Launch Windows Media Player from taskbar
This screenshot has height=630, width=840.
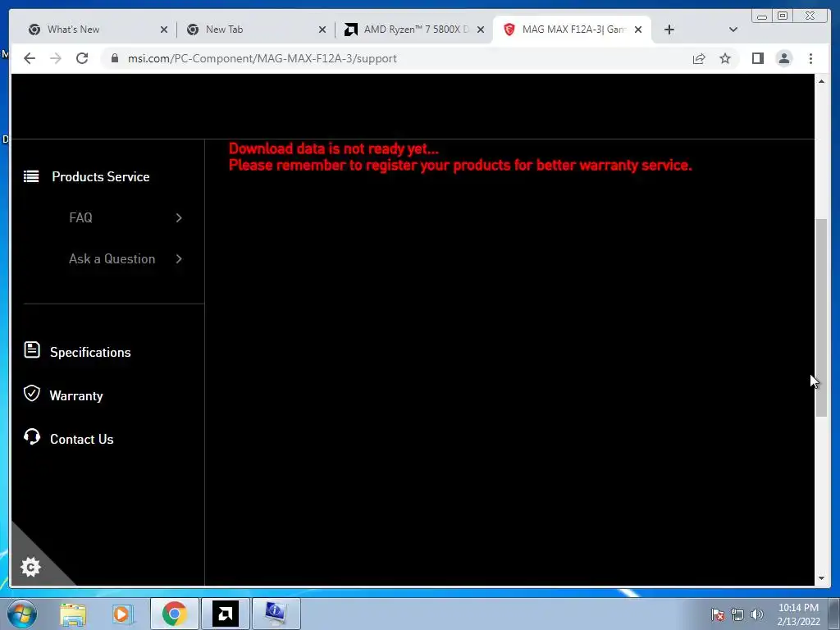coord(123,614)
